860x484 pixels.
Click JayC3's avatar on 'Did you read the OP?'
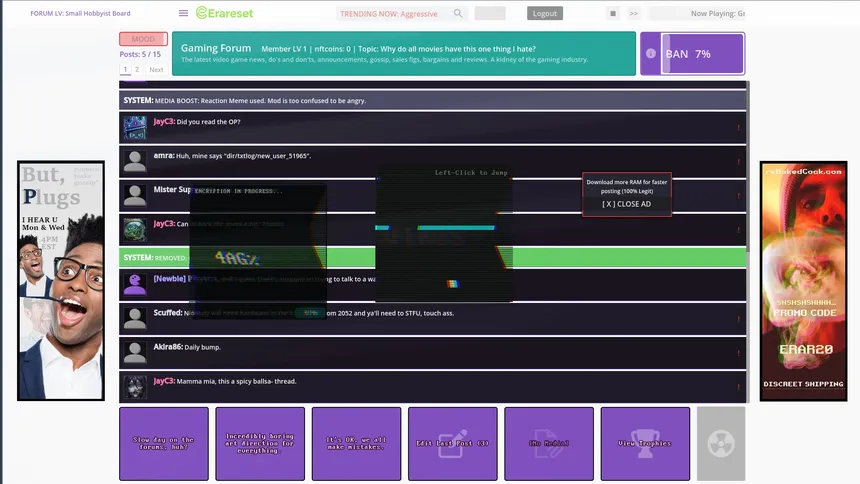coord(135,127)
